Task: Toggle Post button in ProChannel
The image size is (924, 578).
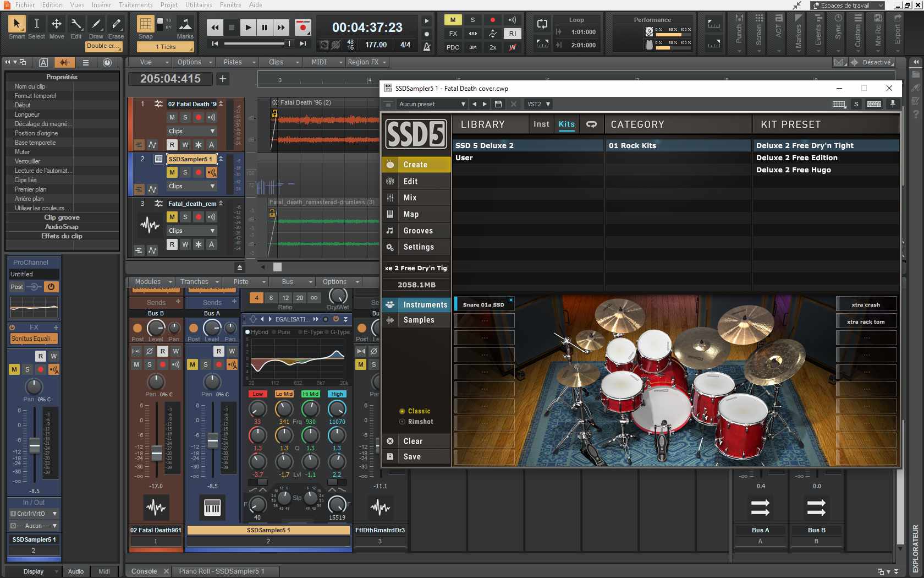Action: (x=17, y=287)
